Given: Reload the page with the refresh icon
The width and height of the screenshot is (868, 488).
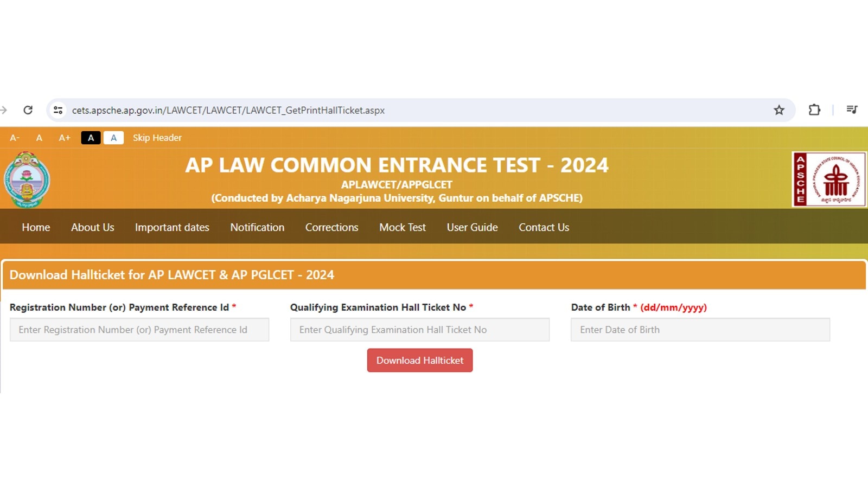Looking at the screenshot, I should [28, 110].
